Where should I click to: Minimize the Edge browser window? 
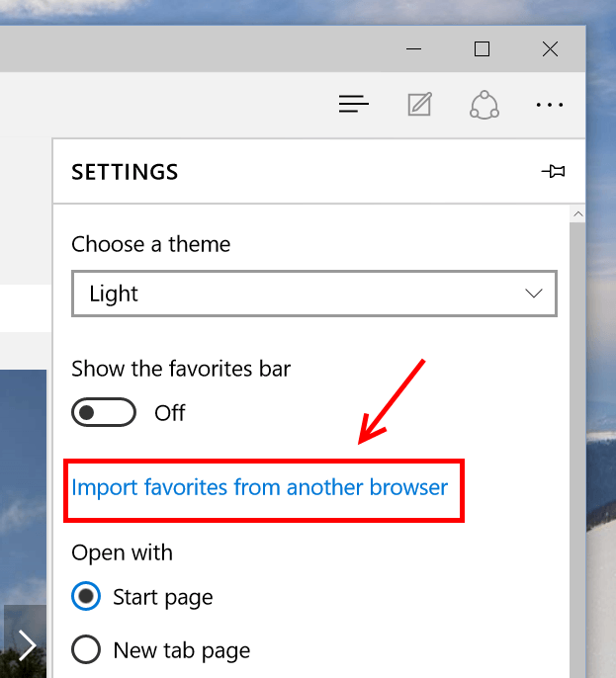pos(413,48)
